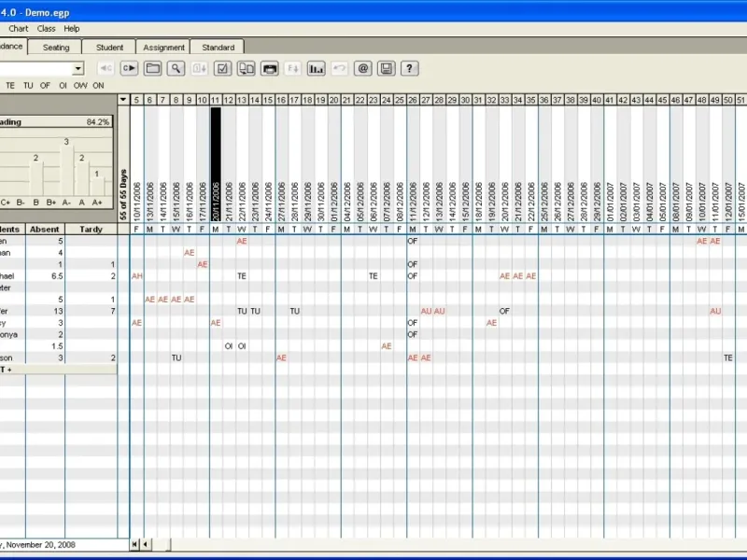Click the 84.2% average in the grade chart

tap(98, 122)
